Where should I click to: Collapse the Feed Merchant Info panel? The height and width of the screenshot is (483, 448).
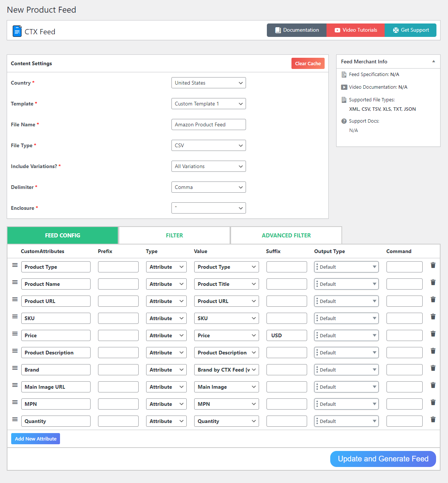433,61
